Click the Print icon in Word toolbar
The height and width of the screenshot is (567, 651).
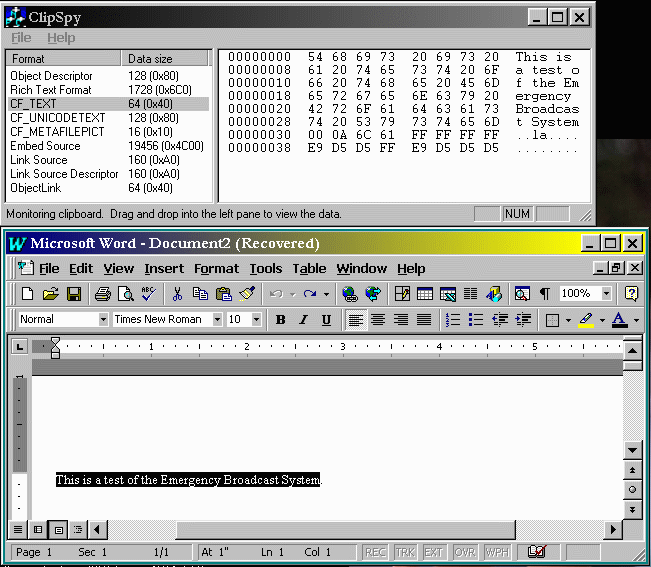(103, 294)
